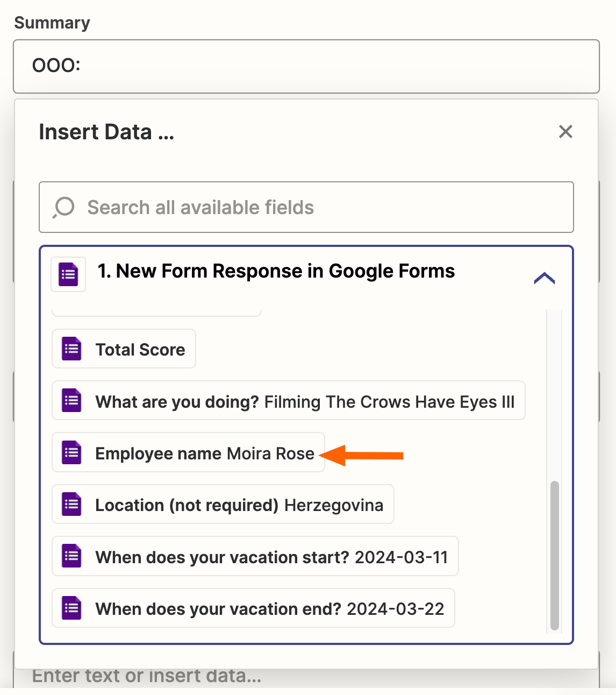The image size is (616, 695).
Task: Click the form icon beside Employee name
Action: coord(71,452)
